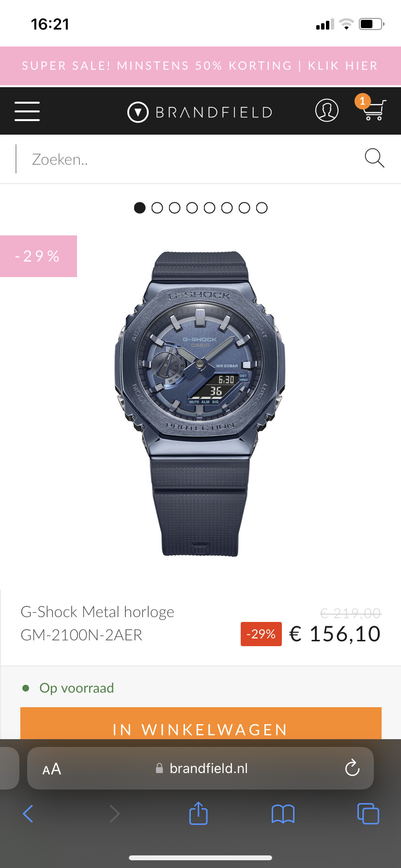
Task: Tap the search magnifier icon
Action: (374, 158)
